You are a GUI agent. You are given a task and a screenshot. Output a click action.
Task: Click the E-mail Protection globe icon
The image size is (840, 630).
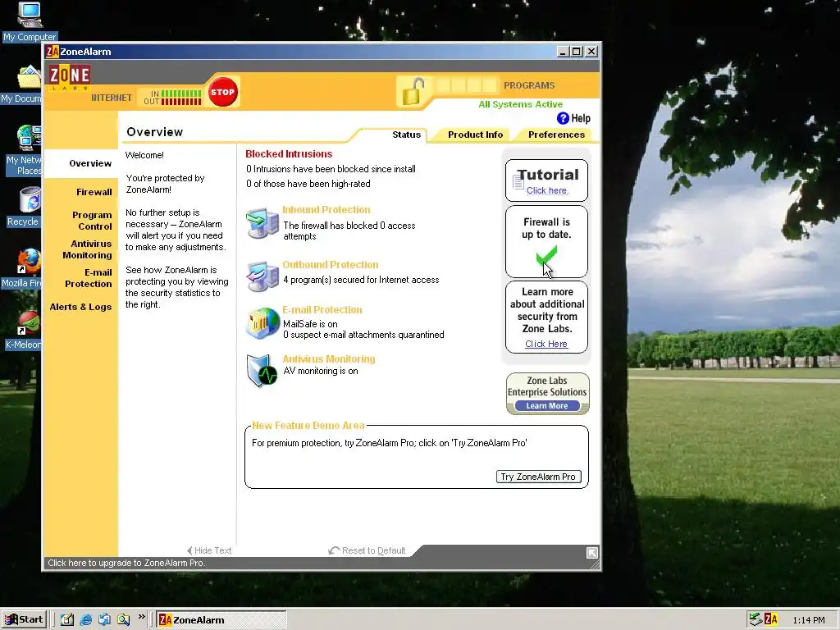[262, 323]
